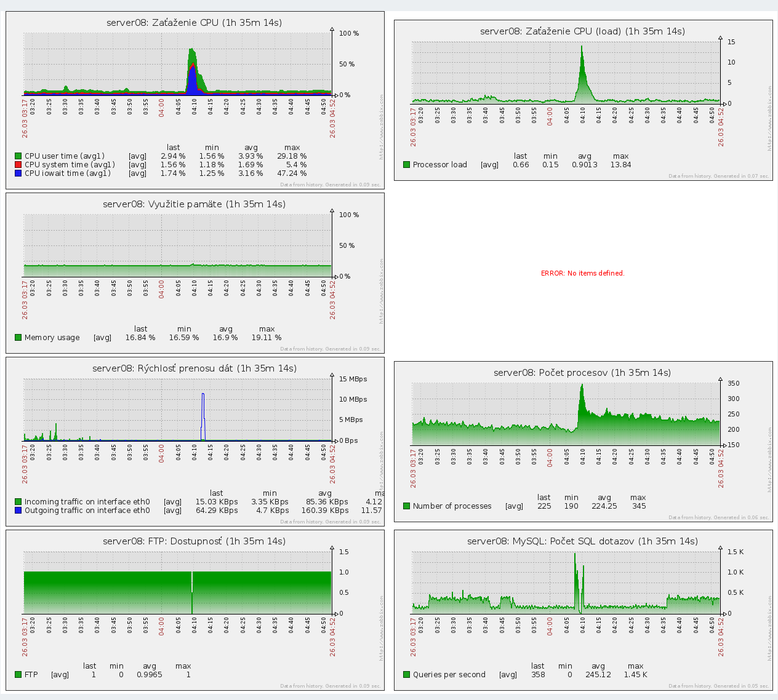This screenshot has width=778, height=700.
Task: Click the blue Outgoing traffic eth0 legend swatch
Action: click(x=18, y=511)
